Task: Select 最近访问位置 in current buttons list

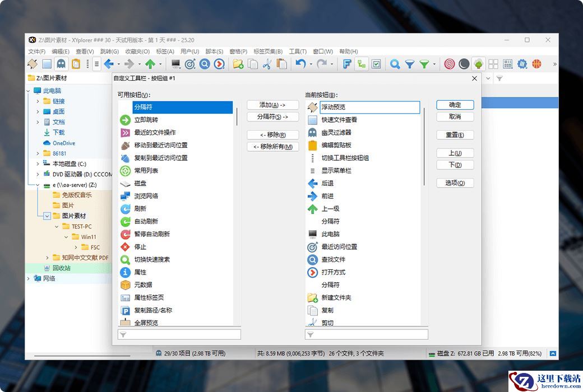Action: click(339, 247)
